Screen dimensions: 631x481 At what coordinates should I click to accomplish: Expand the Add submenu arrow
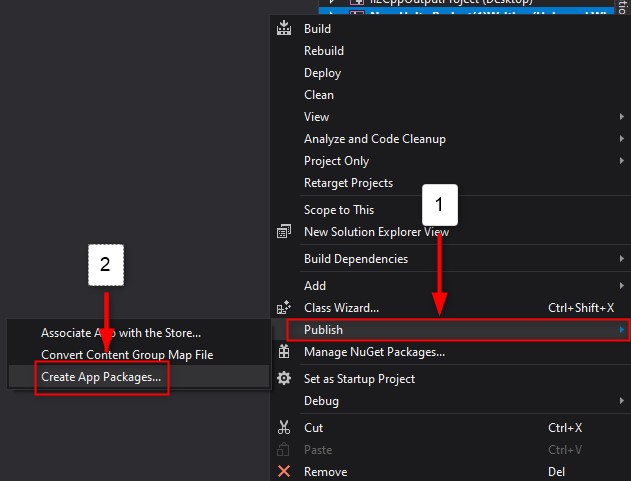621,285
